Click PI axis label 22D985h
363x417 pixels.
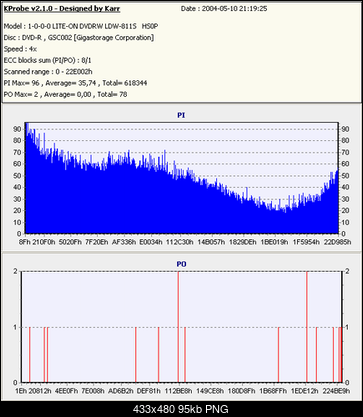click(x=338, y=242)
